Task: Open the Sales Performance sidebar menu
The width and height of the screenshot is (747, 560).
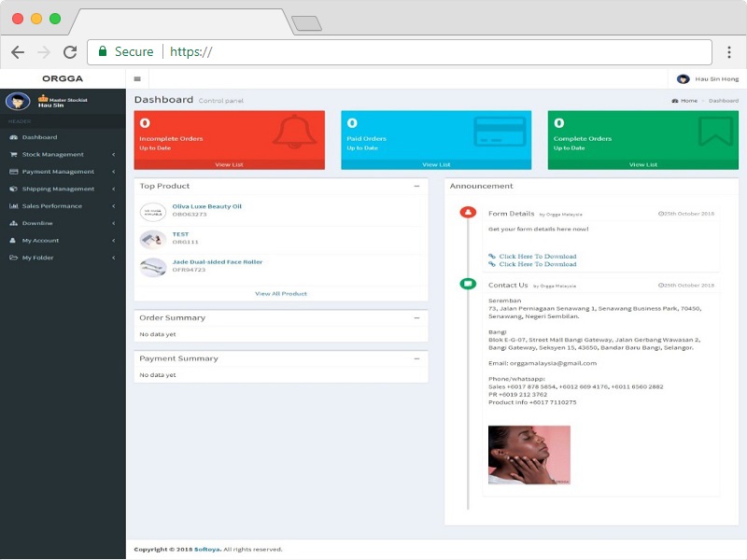Action: point(51,206)
